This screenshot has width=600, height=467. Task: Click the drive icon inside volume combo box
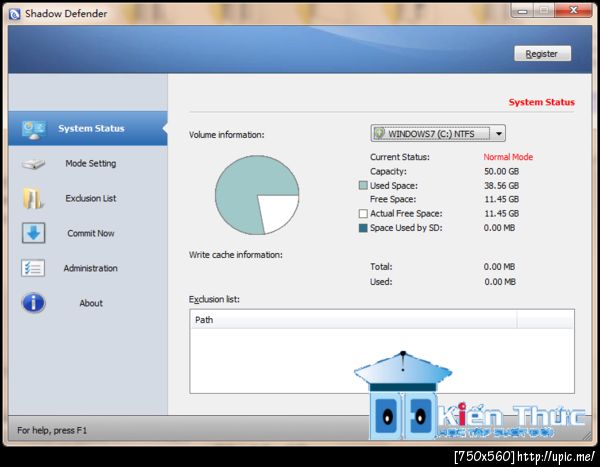click(x=379, y=134)
